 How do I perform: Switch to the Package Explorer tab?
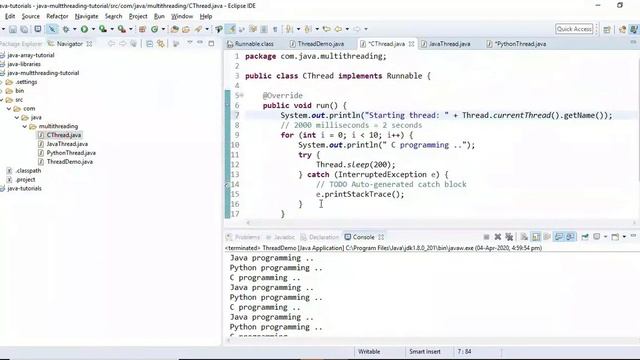point(21,44)
